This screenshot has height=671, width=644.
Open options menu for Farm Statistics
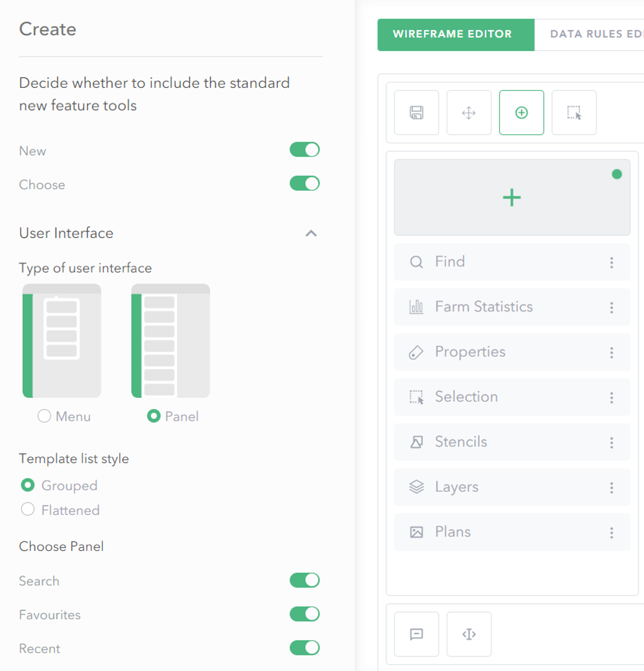(611, 307)
